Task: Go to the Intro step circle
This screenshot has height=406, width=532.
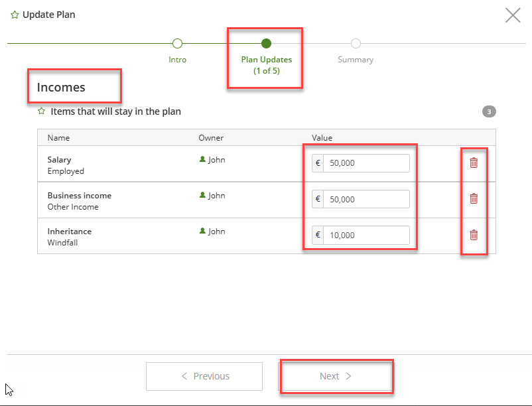Action: 178,43
